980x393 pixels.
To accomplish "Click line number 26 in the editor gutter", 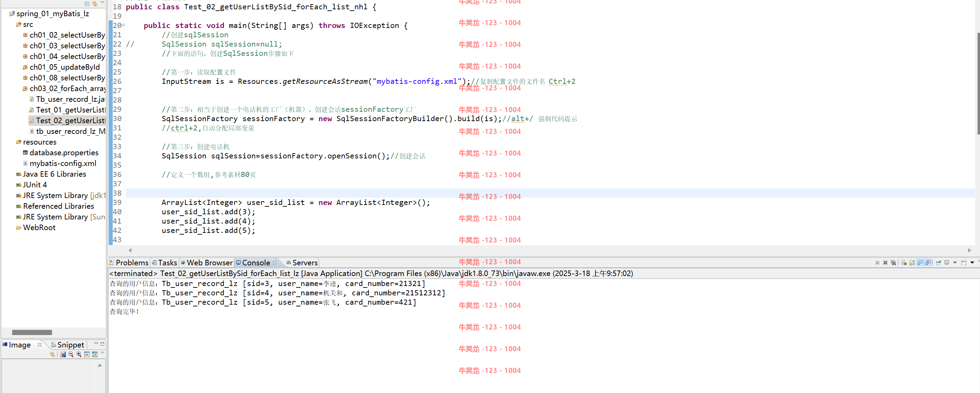I will [117, 81].
